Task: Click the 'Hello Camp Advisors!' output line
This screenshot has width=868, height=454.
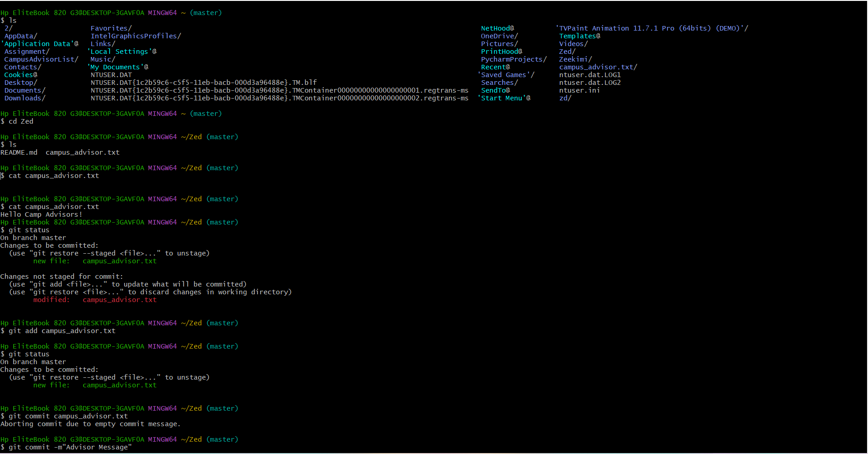Action: [42, 214]
